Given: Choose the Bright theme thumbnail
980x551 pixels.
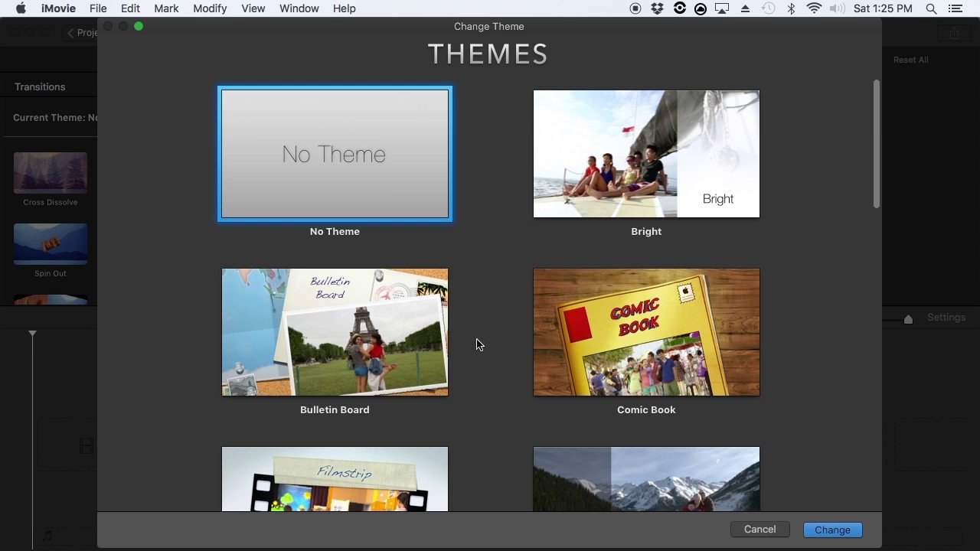Looking at the screenshot, I should point(646,154).
